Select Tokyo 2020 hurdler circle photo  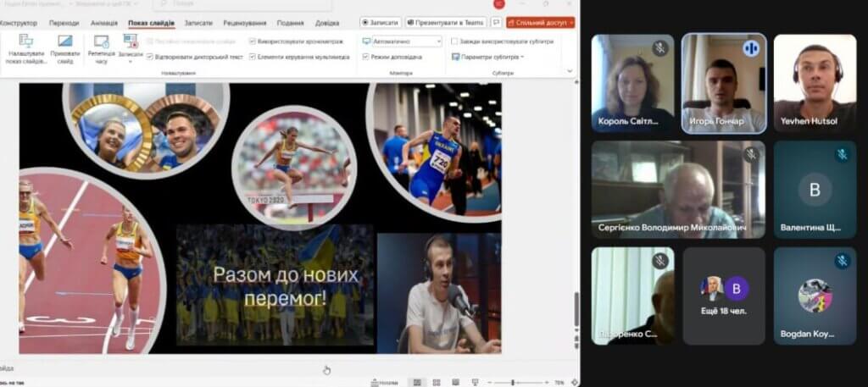(294, 168)
